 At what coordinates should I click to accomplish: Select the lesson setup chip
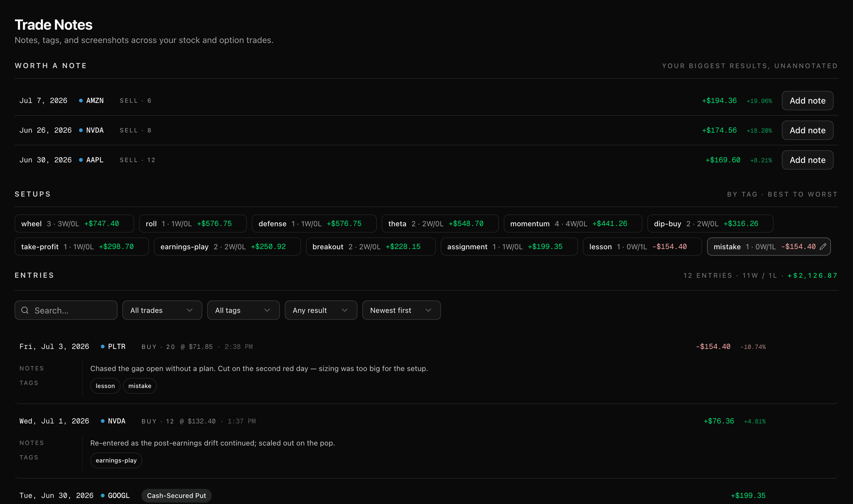(642, 247)
